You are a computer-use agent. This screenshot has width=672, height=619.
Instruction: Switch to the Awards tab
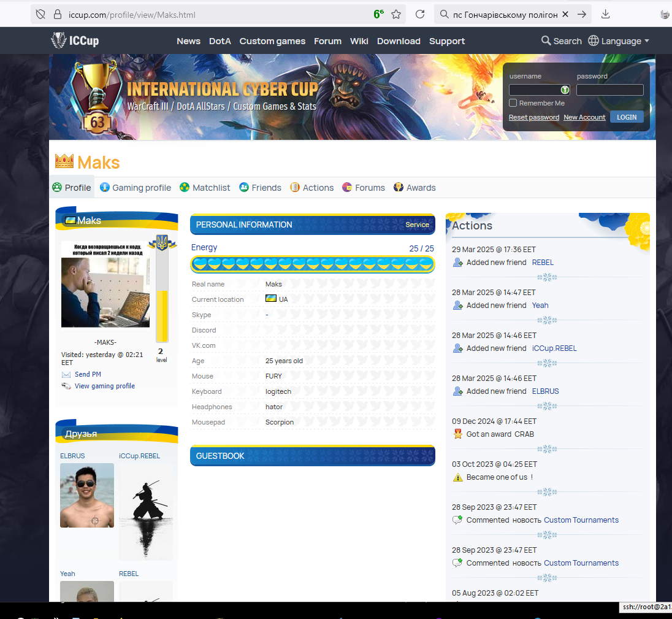coord(414,188)
